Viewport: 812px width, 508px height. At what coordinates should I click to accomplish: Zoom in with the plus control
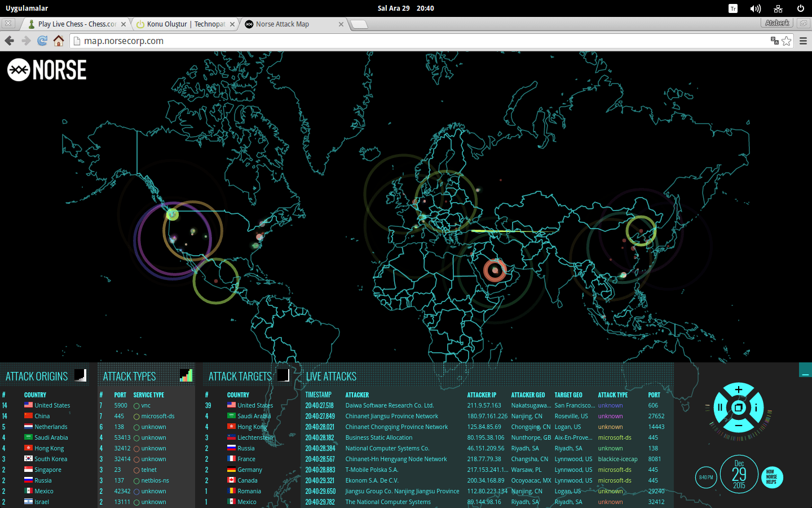tap(739, 390)
